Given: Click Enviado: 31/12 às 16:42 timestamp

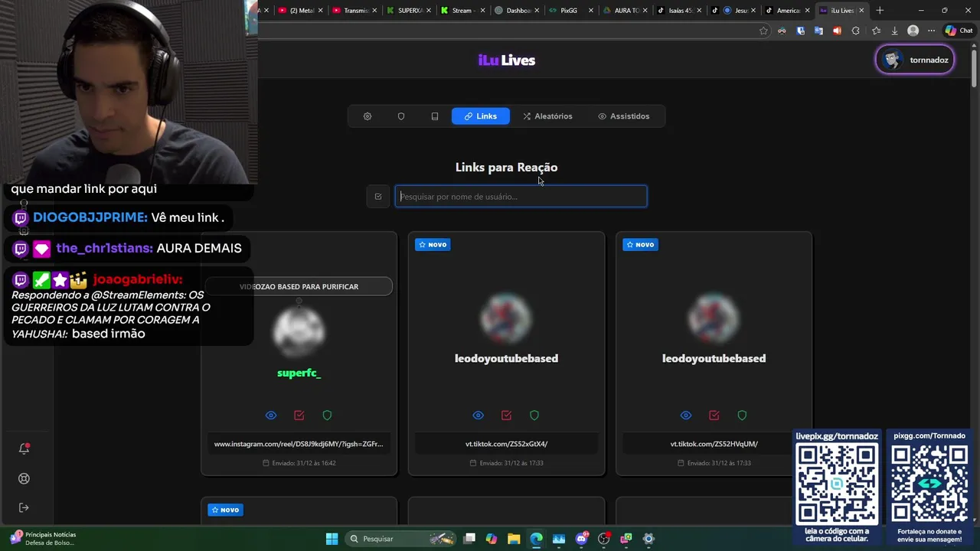Looking at the screenshot, I should [299, 463].
